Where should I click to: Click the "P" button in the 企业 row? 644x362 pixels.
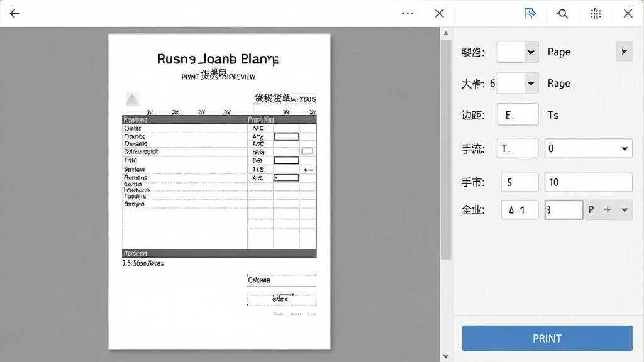coord(591,210)
